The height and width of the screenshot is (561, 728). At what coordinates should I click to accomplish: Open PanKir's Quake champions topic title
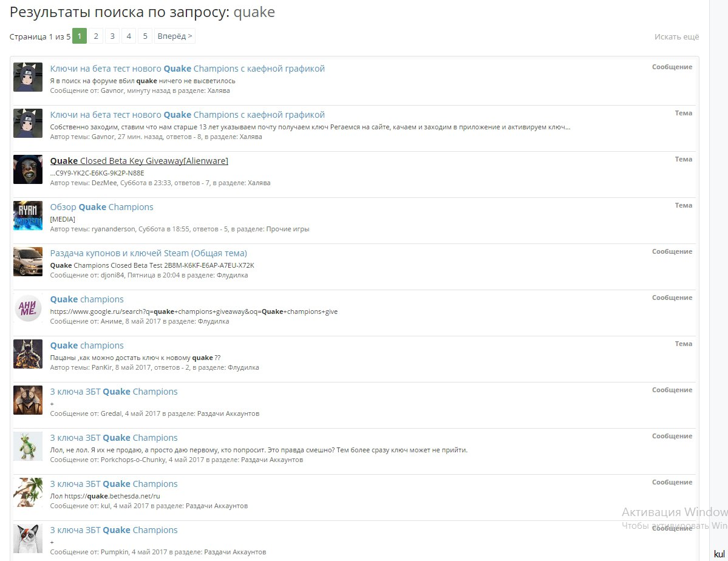[87, 345]
